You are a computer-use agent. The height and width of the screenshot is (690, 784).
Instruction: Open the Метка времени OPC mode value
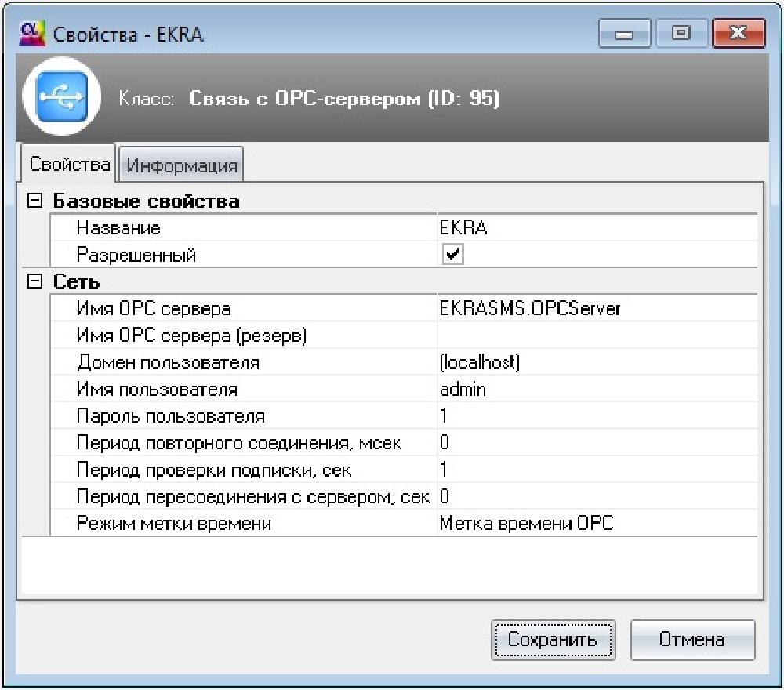597,524
